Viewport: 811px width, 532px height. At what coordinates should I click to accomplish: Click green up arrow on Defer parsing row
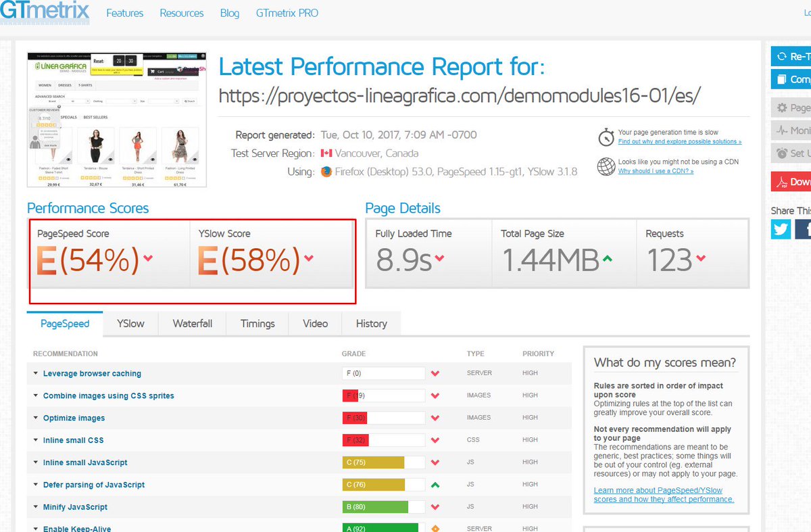pos(435,485)
